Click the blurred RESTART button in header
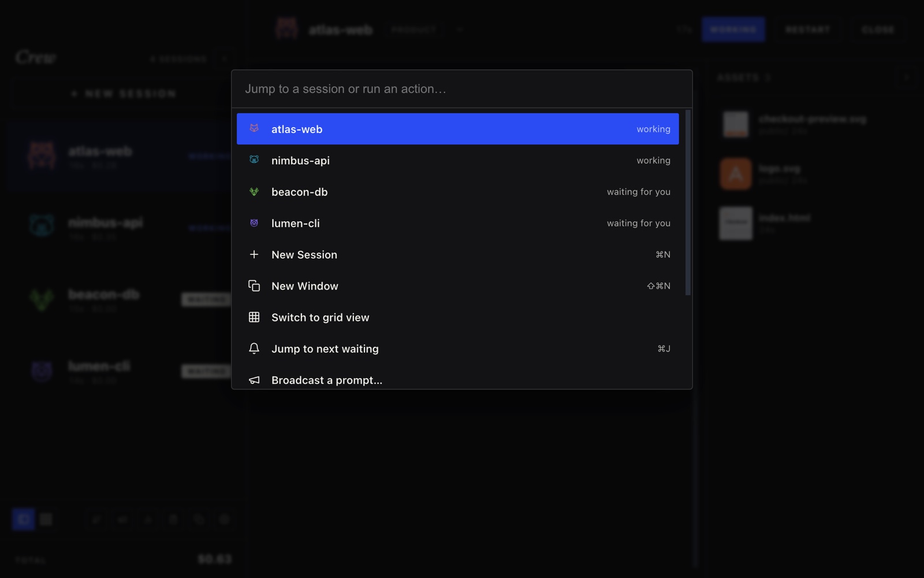The image size is (924, 578). [807, 29]
